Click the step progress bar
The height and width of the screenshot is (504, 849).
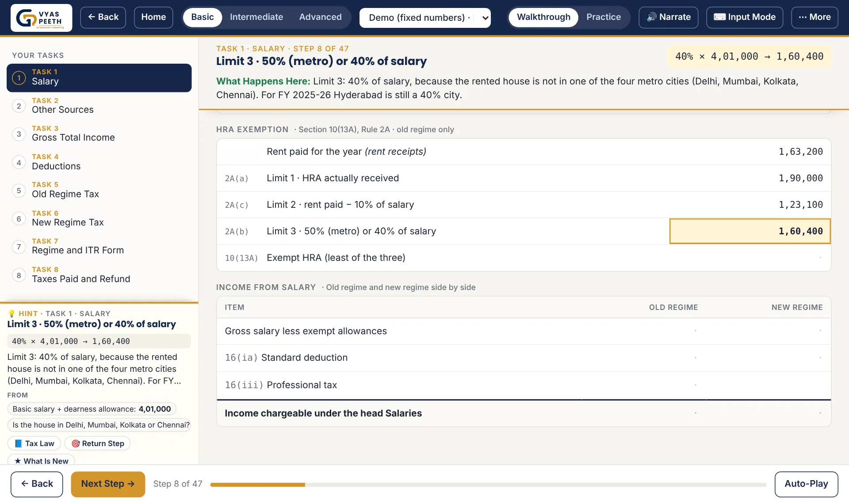pyautogui.click(x=488, y=485)
